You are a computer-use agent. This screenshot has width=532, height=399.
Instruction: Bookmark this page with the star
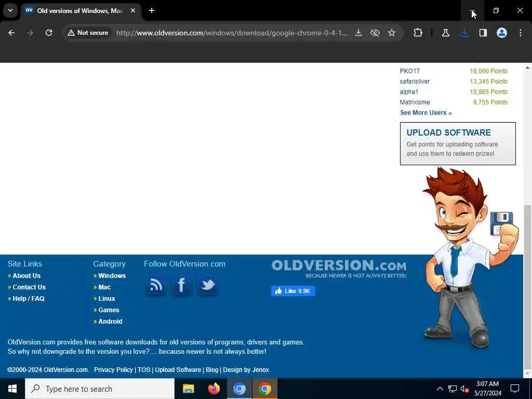[392, 33]
